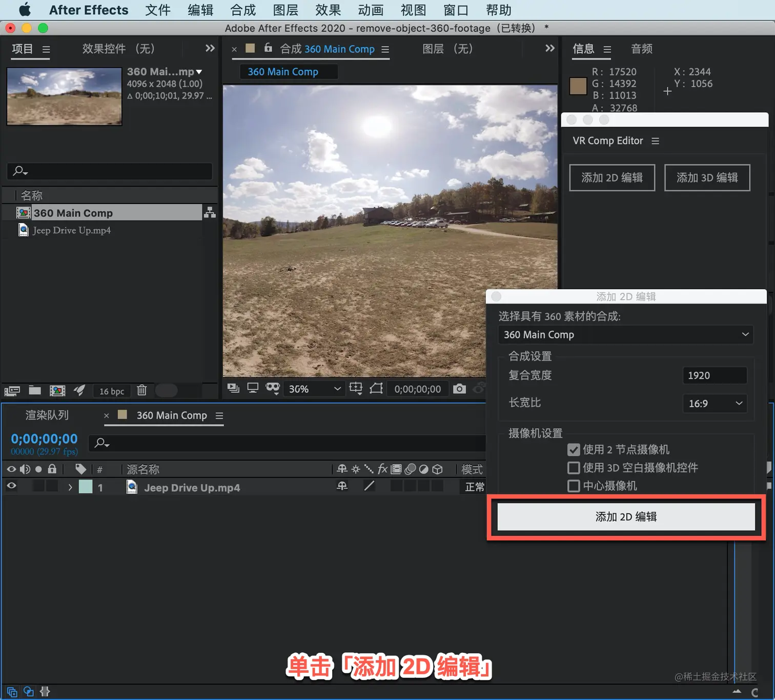The image size is (775, 700).
Task: Switch to the 音频 tab
Action: pos(642,49)
